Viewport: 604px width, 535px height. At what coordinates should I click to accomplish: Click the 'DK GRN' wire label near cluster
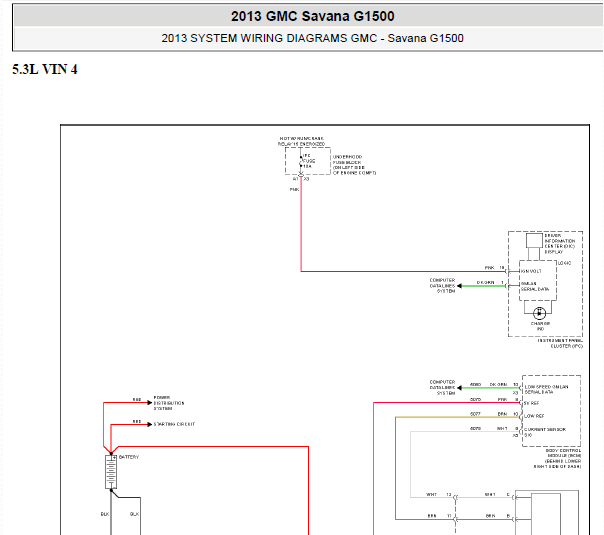485,283
